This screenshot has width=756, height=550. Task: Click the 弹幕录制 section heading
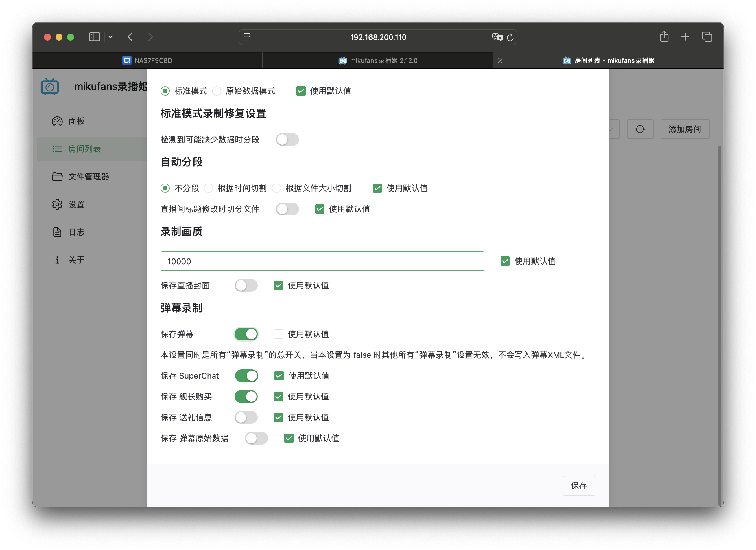pyautogui.click(x=181, y=308)
